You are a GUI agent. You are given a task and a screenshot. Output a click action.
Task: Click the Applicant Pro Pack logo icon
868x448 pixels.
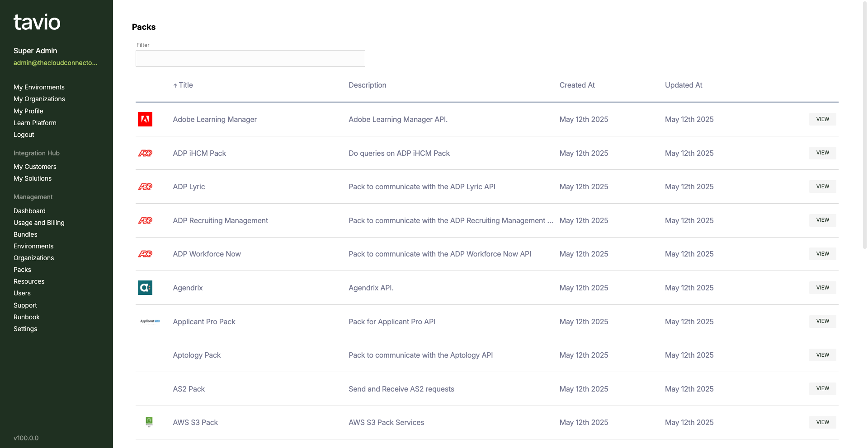pos(150,322)
